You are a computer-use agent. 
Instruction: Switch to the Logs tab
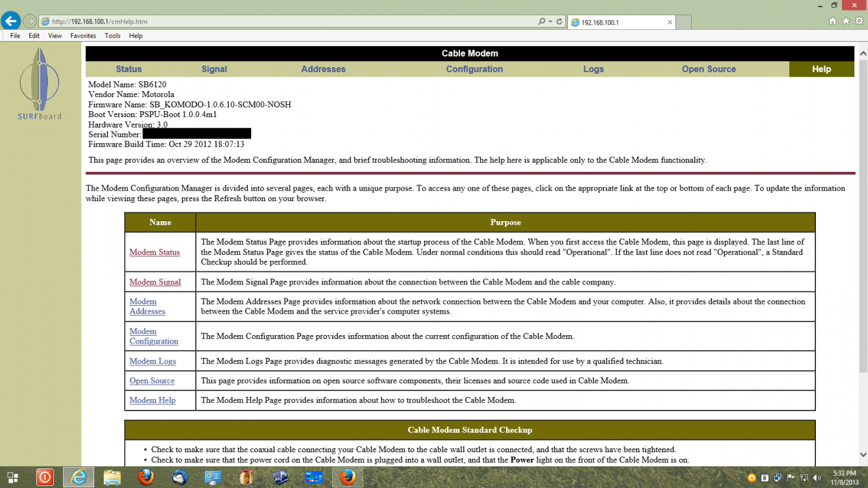tap(593, 69)
